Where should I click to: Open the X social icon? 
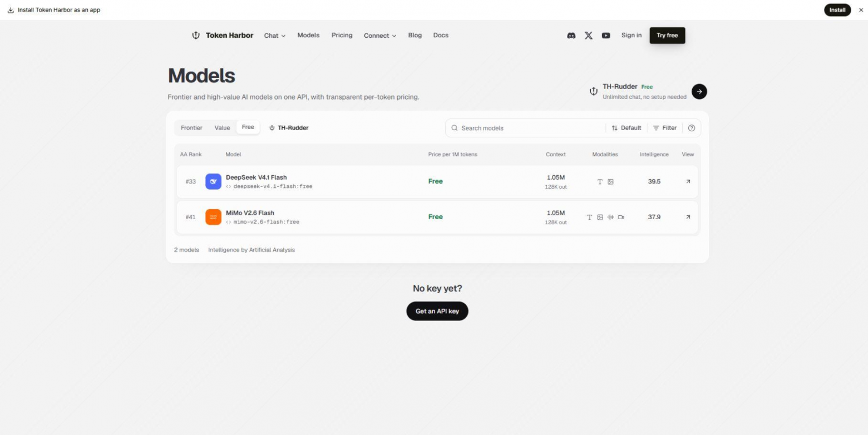pyautogui.click(x=588, y=36)
